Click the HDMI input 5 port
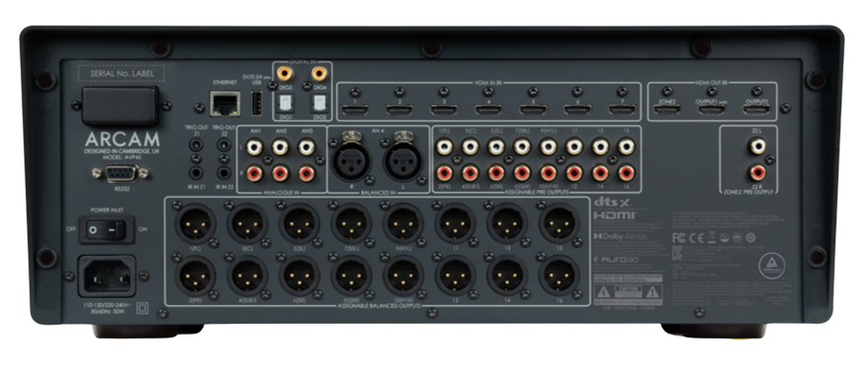Screen dimensions: 868x367 point(533,109)
